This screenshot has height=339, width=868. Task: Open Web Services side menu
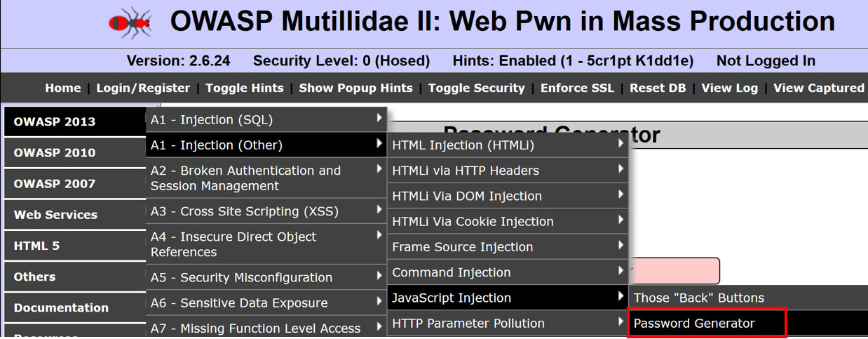pos(76,214)
